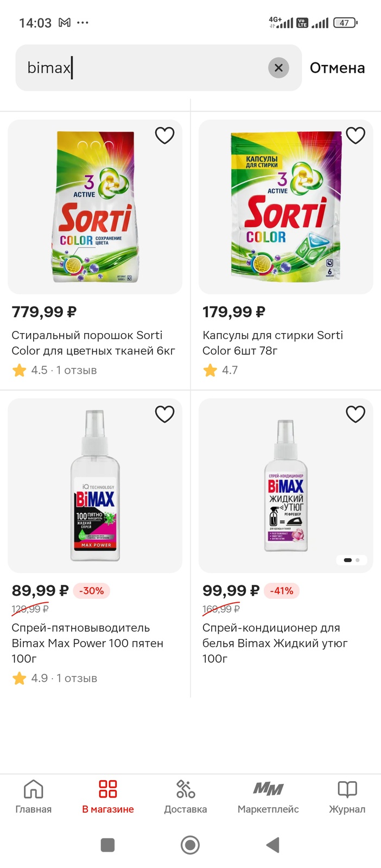
Task: Tap the Отмена cancel button
Action: 337,68
